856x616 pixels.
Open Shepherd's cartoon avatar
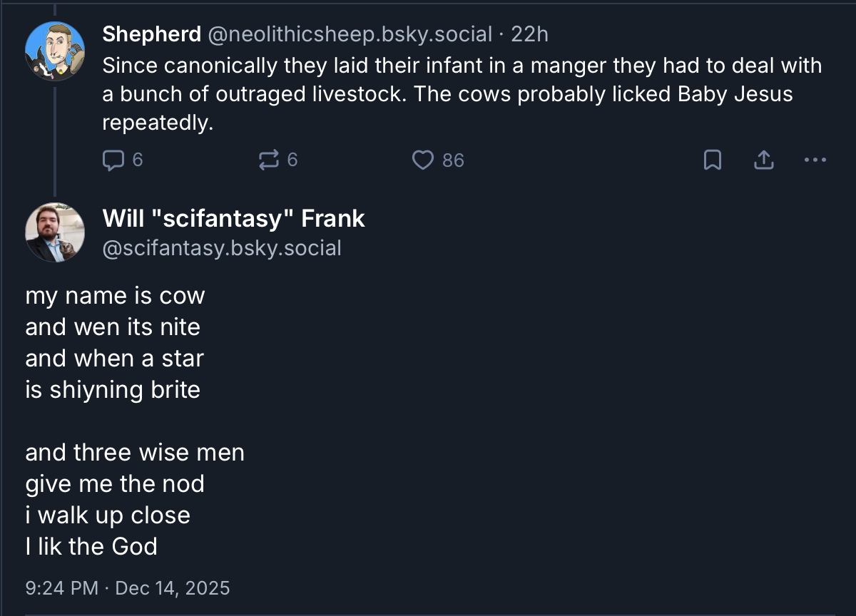point(55,51)
